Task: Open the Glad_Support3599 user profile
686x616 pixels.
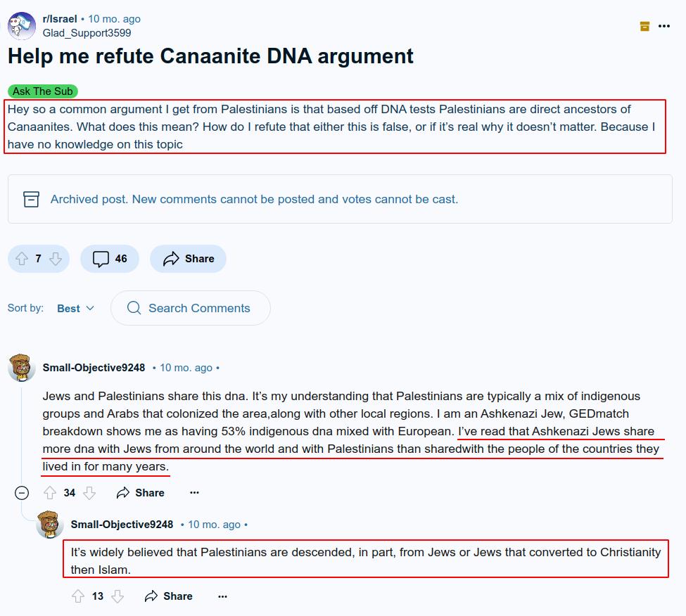Action: [x=87, y=32]
